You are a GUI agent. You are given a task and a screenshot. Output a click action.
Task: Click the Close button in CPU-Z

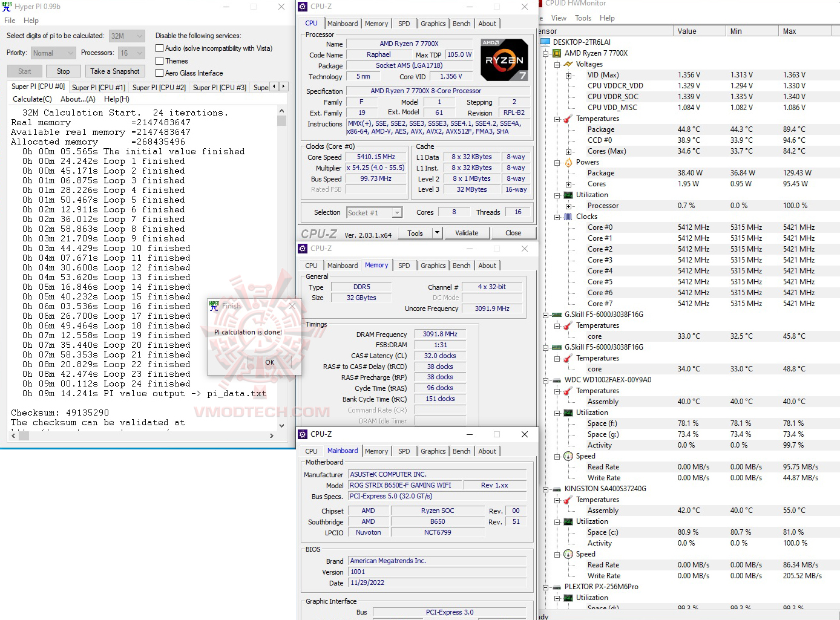(513, 233)
